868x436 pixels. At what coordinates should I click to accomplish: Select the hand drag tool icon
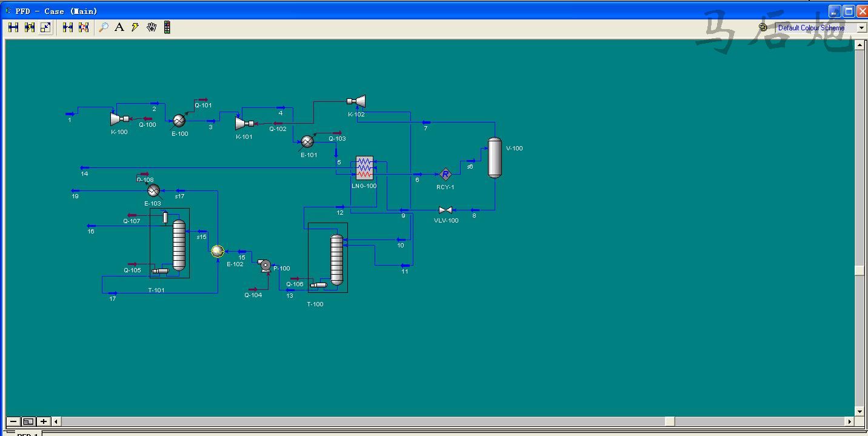[152, 27]
